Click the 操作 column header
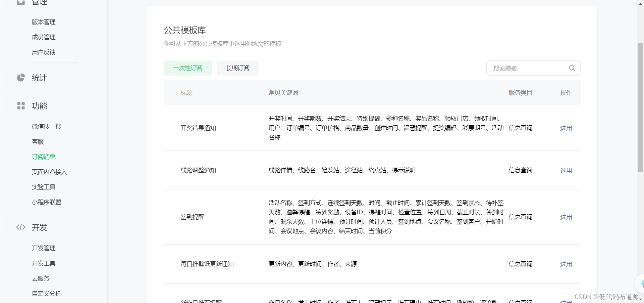This screenshot has width=644, height=303. coord(566,93)
